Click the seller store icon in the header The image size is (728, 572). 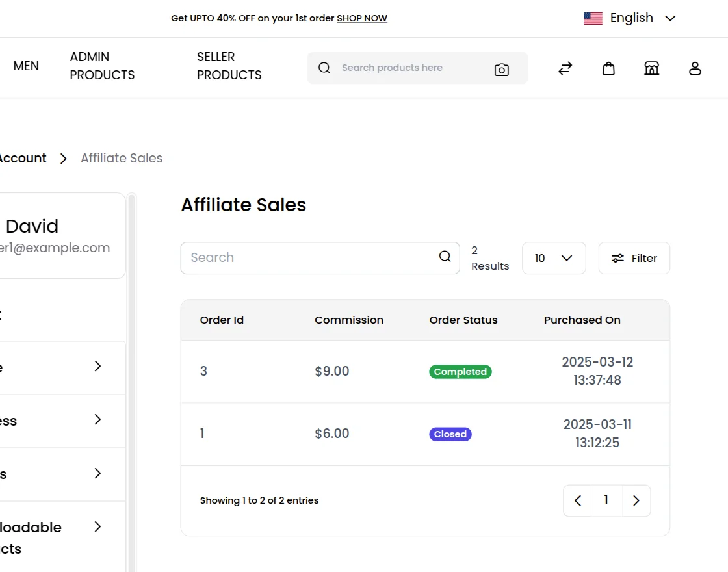tap(651, 68)
